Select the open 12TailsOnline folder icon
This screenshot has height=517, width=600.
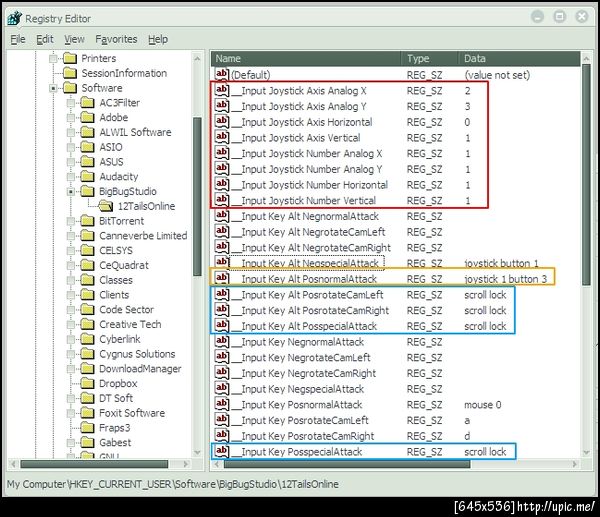click(x=106, y=206)
